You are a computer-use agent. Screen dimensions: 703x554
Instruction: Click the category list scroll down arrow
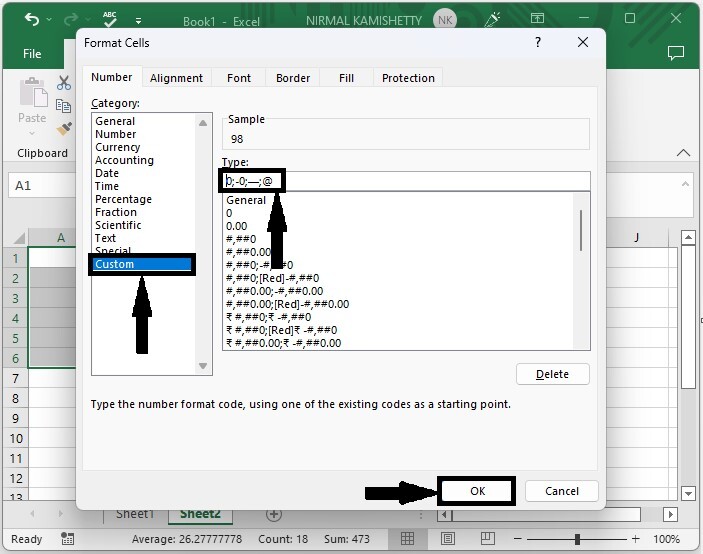(203, 366)
